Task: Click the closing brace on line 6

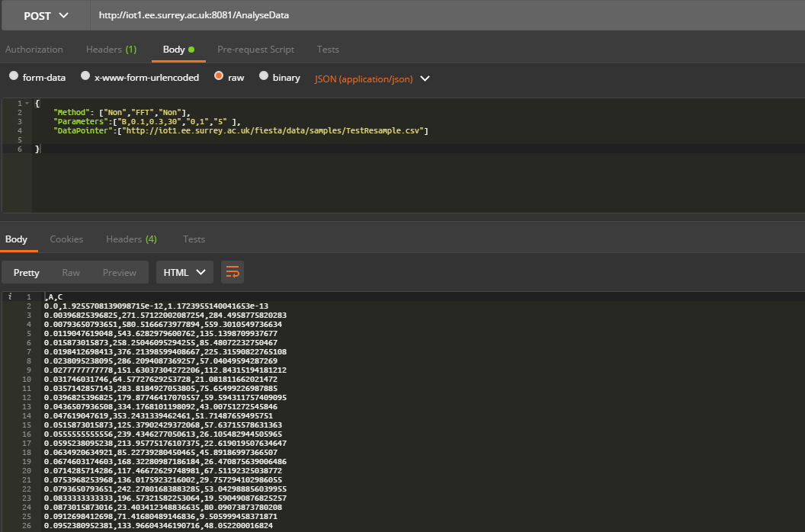Action: 37,149
